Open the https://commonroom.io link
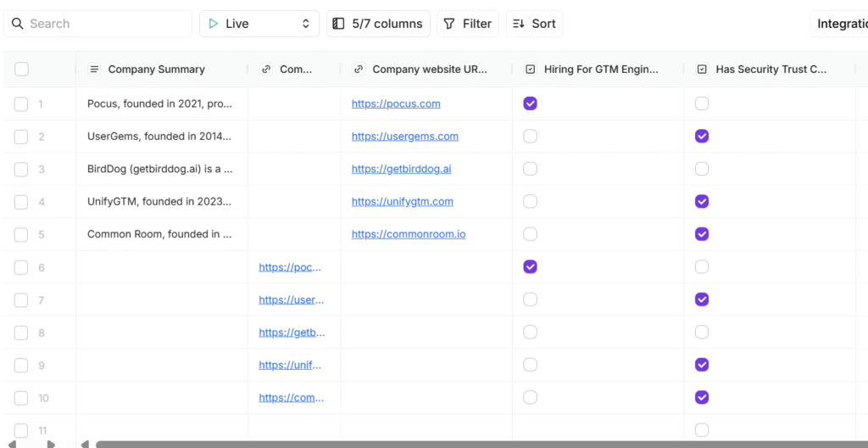 pyautogui.click(x=409, y=234)
